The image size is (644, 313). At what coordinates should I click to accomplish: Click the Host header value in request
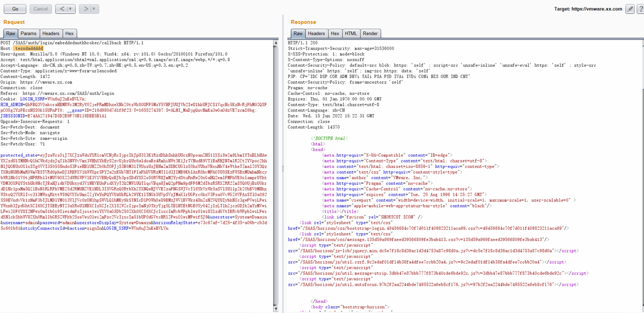pyautogui.click(x=29, y=48)
